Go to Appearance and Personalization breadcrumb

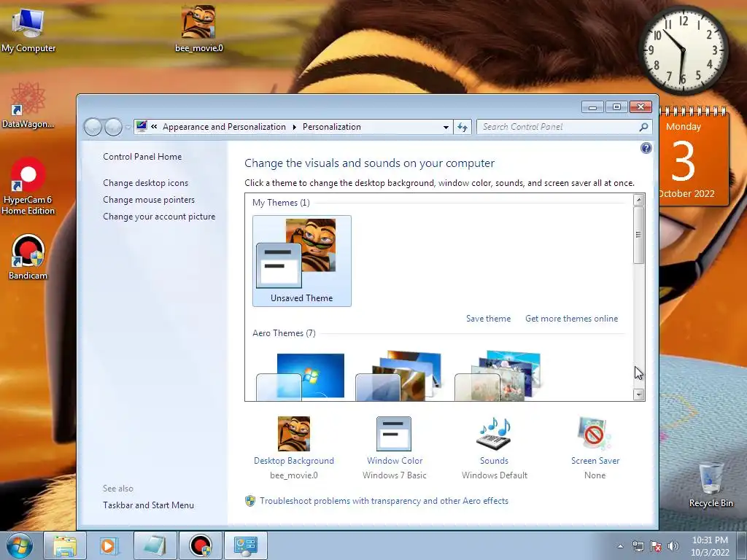pos(224,127)
